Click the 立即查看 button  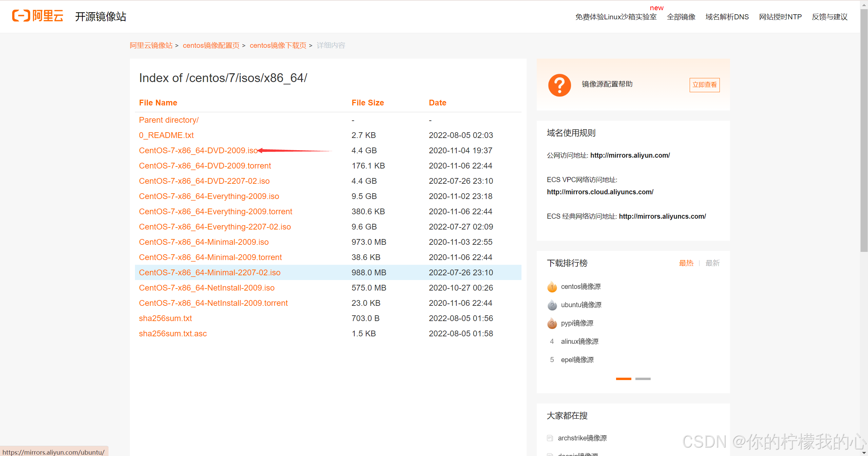click(x=705, y=85)
